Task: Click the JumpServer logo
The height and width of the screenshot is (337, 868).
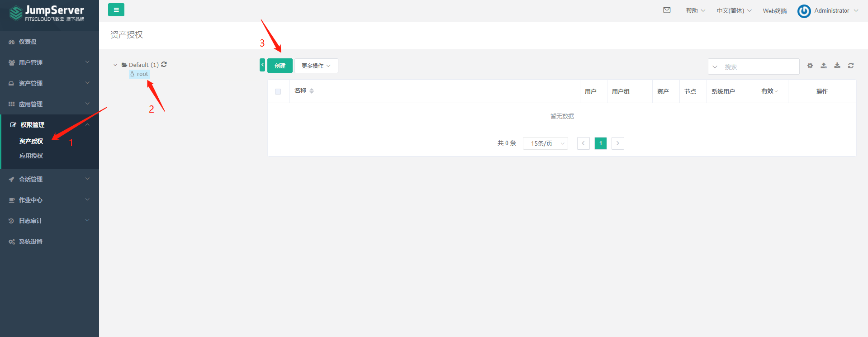Action: (47, 14)
